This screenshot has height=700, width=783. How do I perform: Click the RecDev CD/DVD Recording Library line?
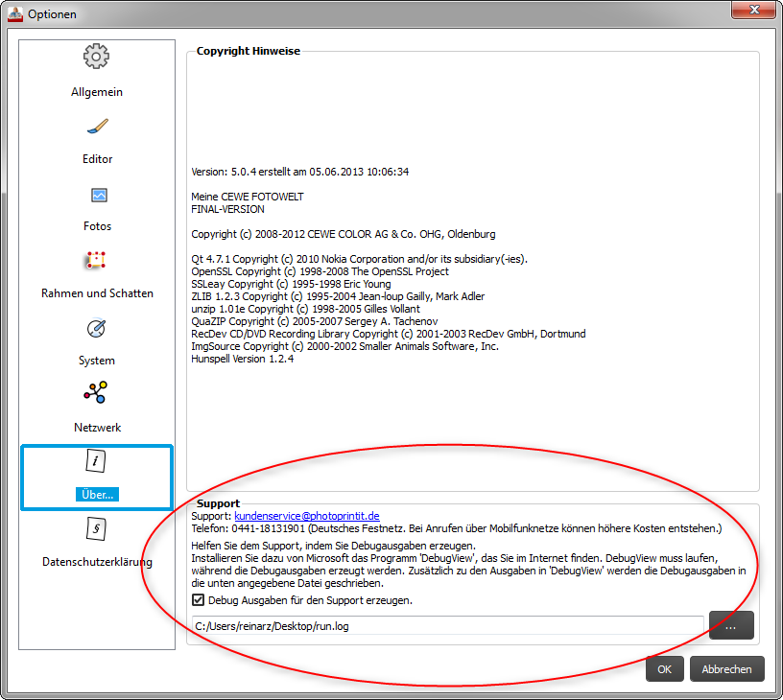click(388, 334)
